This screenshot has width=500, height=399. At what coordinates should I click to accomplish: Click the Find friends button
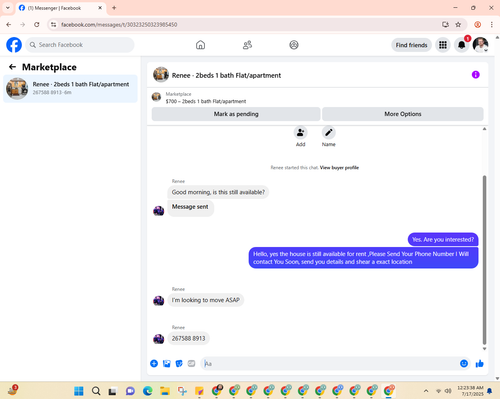pyautogui.click(x=411, y=45)
